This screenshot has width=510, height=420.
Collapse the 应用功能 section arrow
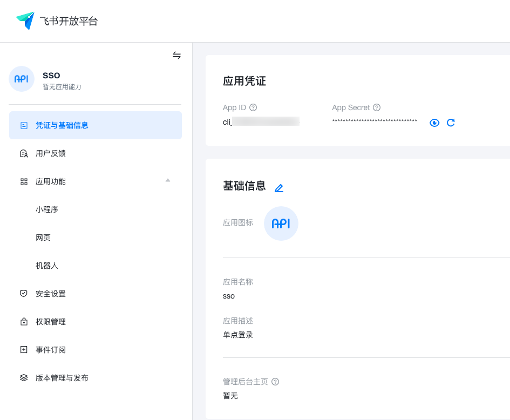(x=168, y=180)
